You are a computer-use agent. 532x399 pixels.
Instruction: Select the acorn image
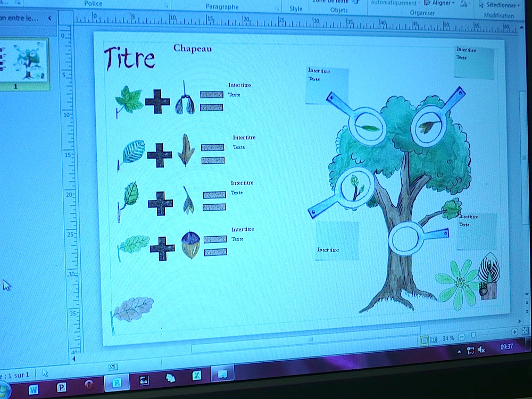(x=190, y=245)
